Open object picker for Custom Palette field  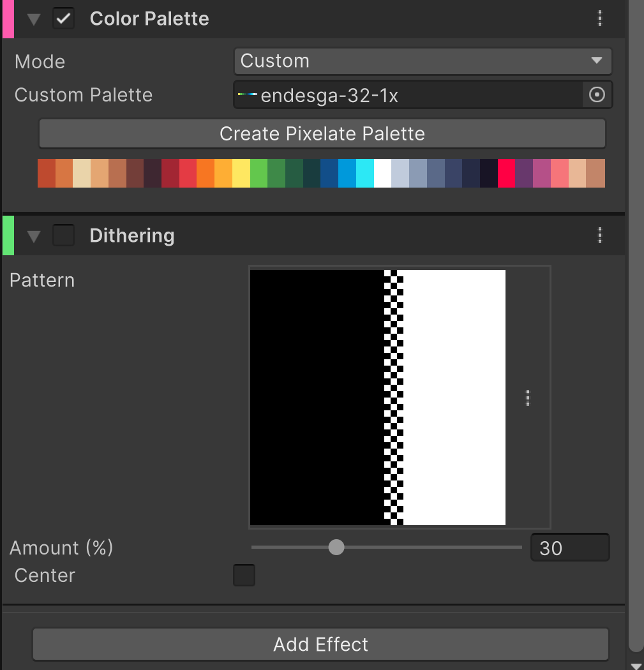[597, 94]
